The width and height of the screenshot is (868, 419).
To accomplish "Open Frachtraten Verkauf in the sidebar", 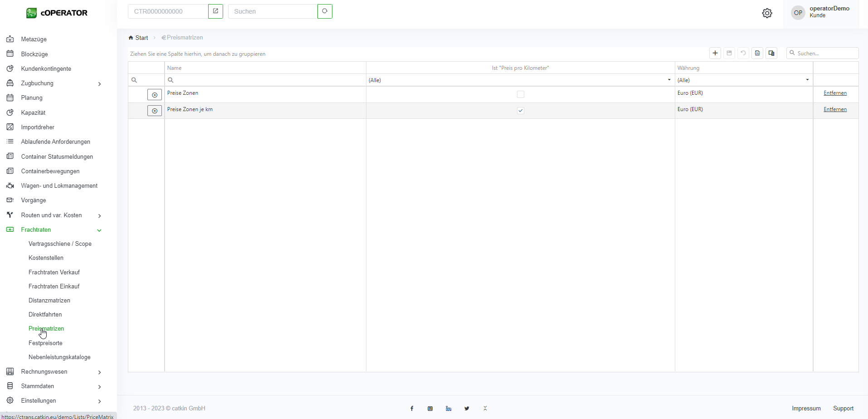I will point(54,272).
